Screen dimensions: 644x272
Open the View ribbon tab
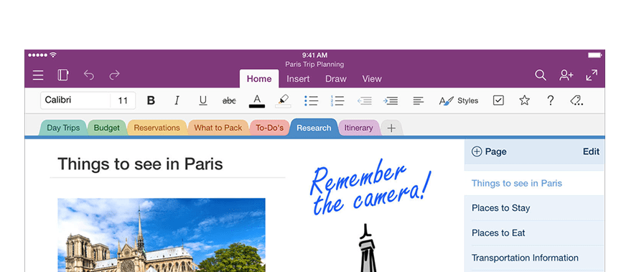[372, 79]
